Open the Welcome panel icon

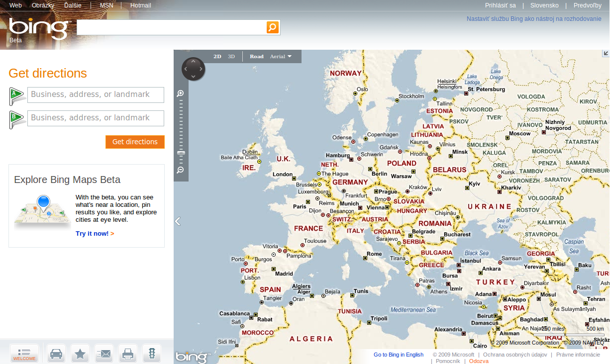click(x=24, y=354)
